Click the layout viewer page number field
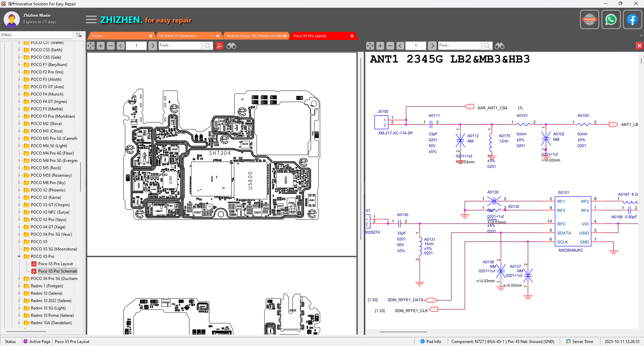Screen dimensions: 644x346 (x=136, y=46)
